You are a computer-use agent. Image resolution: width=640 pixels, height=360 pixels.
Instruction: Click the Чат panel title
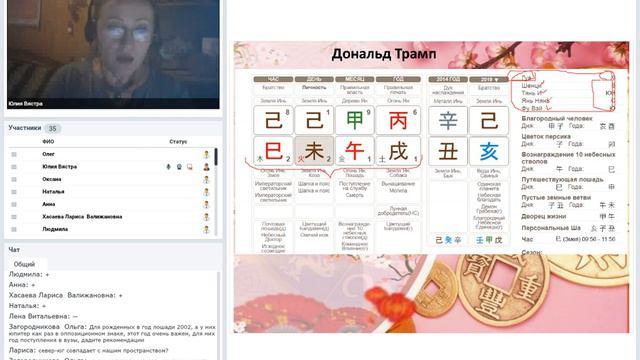tap(14, 249)
